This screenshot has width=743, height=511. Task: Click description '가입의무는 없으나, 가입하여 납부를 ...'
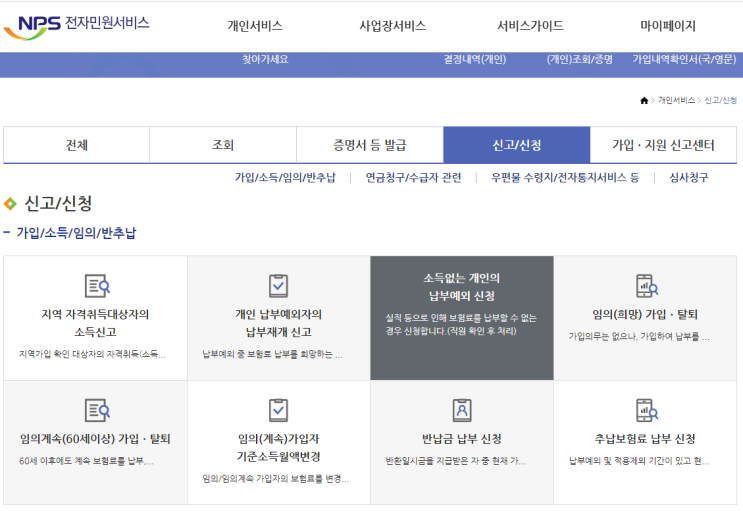pos(639,337)
